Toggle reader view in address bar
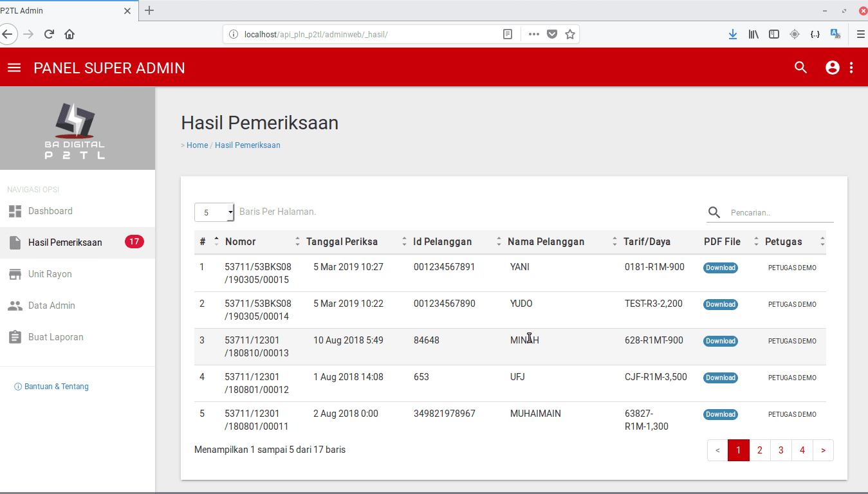This screenshot has width=868, height=494. [x=508, y=34]
